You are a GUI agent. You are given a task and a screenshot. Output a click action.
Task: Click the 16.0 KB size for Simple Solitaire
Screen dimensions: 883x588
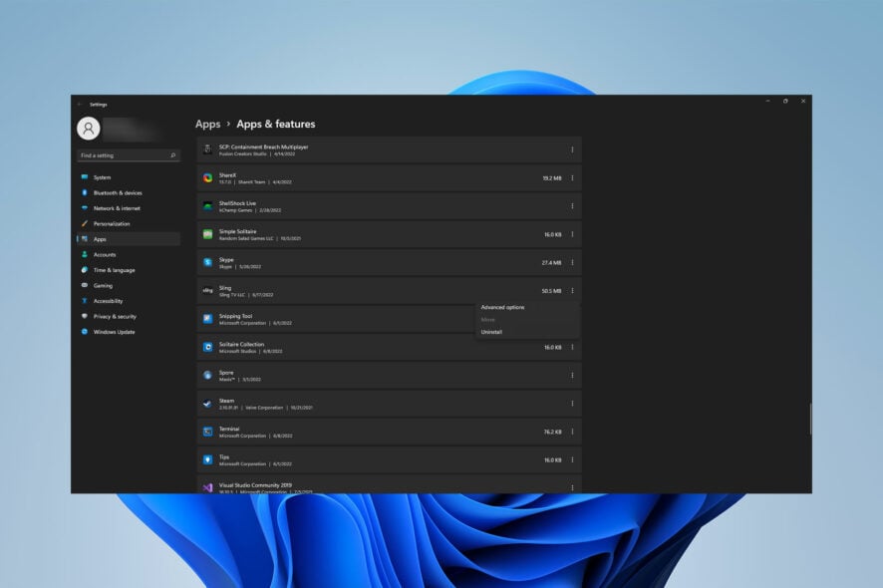(x=552, y=234)
